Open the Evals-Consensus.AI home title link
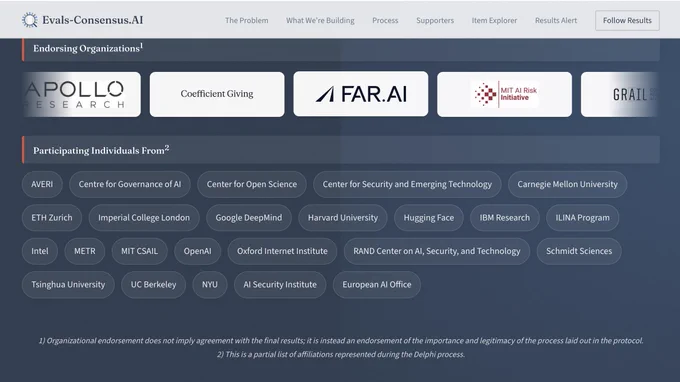Screen dimensions: 680x382 point(92,20)
